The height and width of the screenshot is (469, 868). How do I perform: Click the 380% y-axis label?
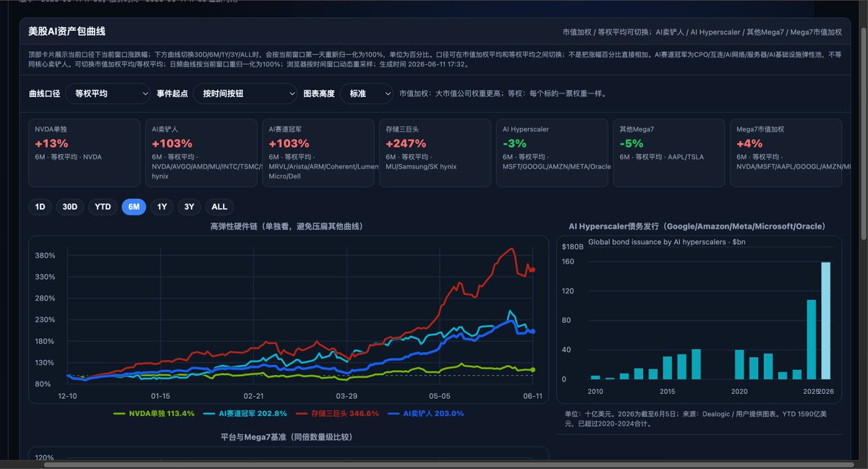point(45,255)
